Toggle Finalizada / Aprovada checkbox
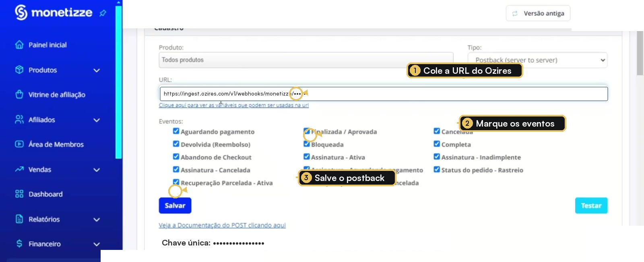This screenshot has width=644, height=262. click(306, 131)
